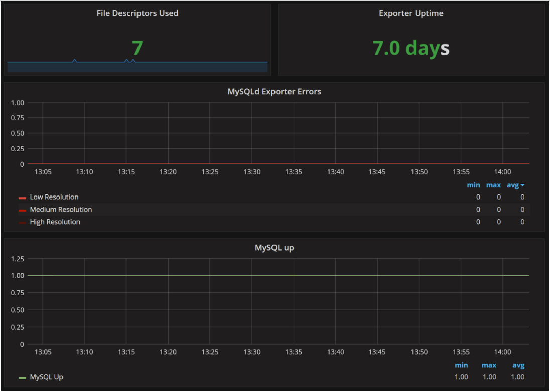550x392 pixels.
Task: Open the MySQLd Exporter Errors panel menu
Action: pos(274,92)
